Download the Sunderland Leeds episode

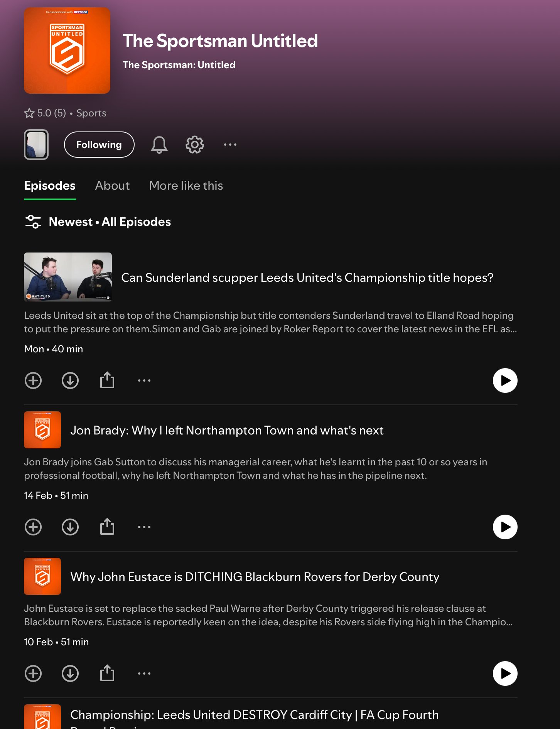[x=70, y=380]
